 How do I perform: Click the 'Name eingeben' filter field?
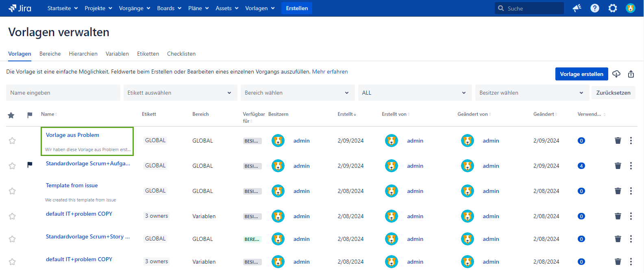click(x=63, y=93)
